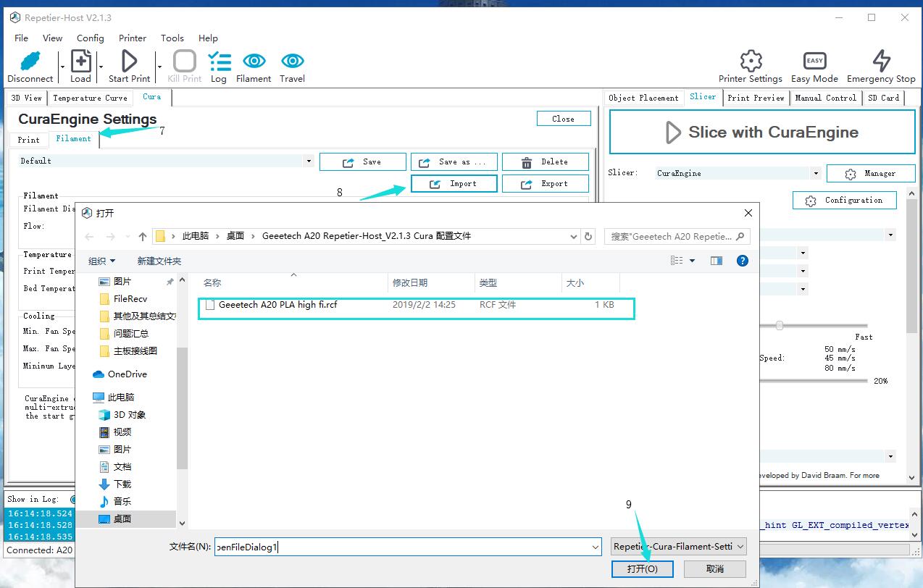Screen dimensions: 923x588
Task: Open the Print Preview tab
Action: tap(756, 98)
